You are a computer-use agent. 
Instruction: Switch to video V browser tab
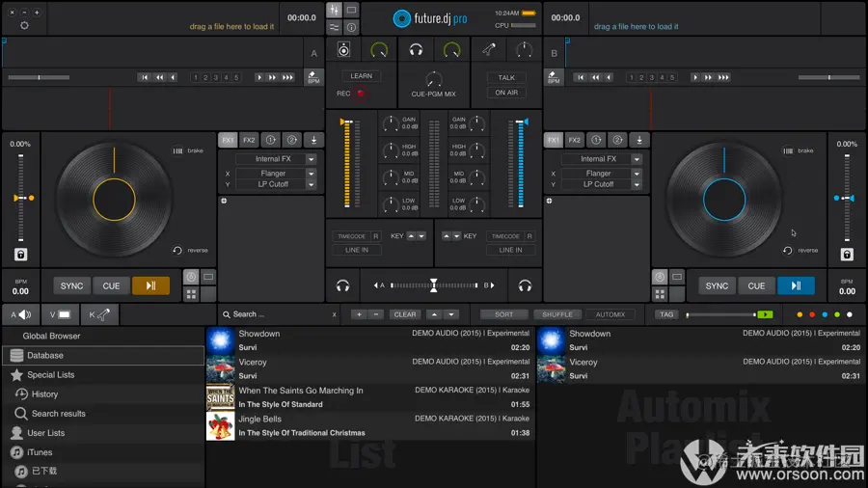click(x=60, y=314)
